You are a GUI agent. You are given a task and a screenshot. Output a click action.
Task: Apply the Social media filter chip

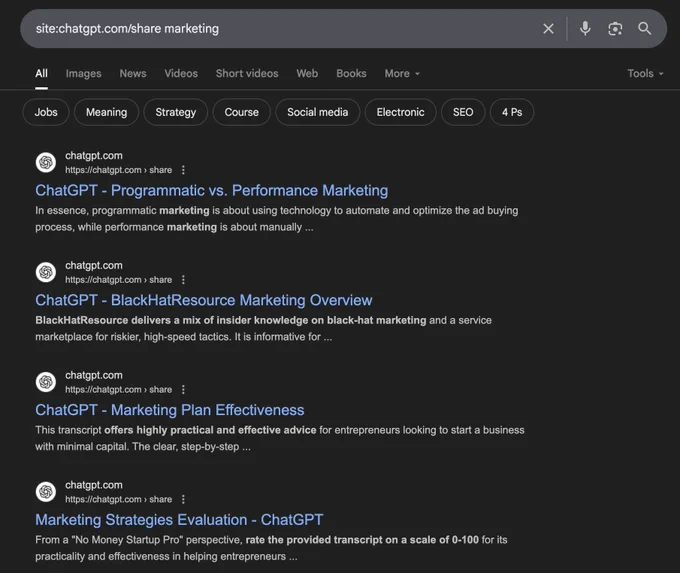pos(317,112)
